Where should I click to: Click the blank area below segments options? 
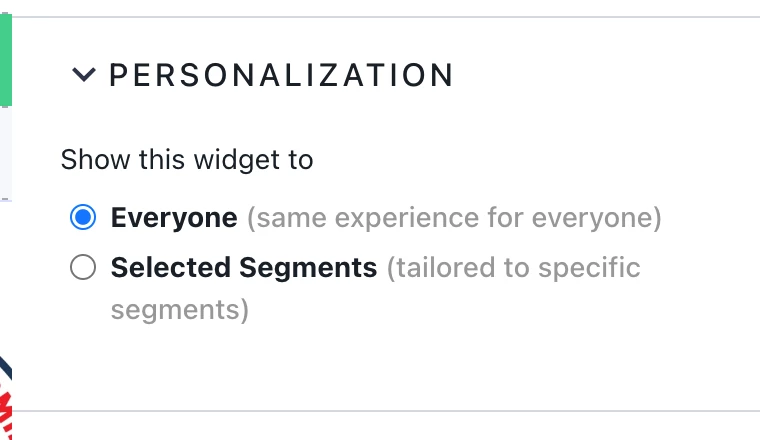point(386,368)
